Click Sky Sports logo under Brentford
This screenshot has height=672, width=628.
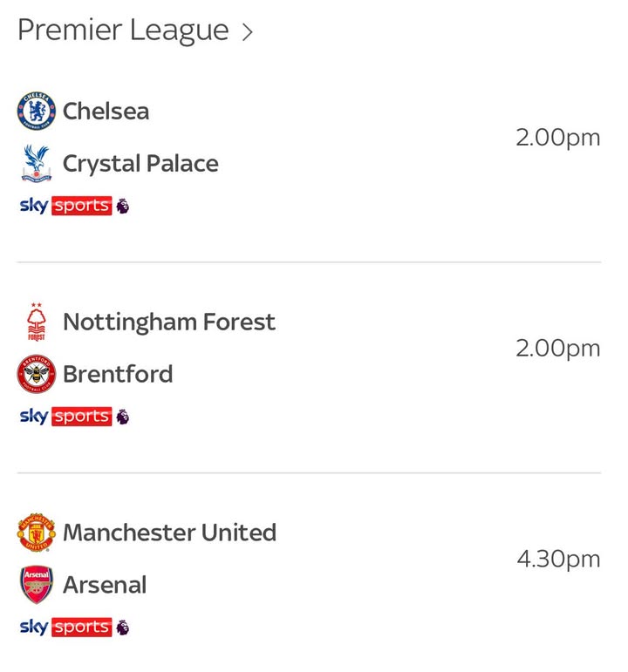click(65, 416)
